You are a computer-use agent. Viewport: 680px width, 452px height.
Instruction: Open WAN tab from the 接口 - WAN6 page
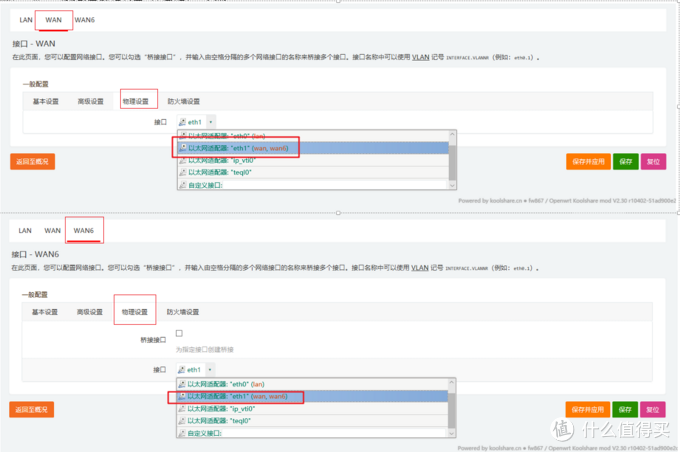point(52,231)
